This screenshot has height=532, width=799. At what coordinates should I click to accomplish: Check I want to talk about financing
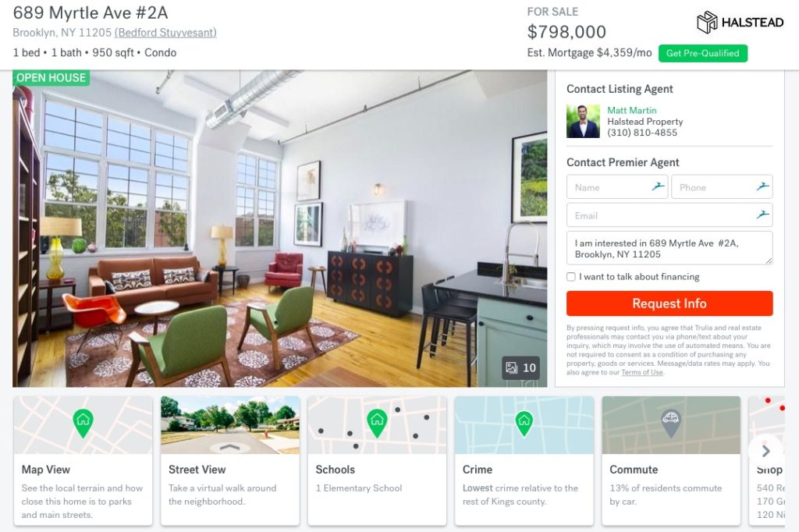[x=571, y=277]
